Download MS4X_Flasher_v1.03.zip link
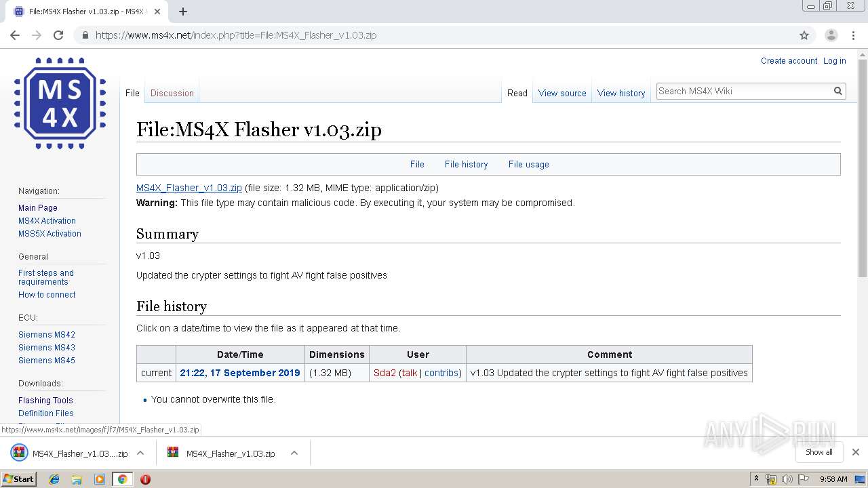This screenshot has height=488, width=868. 189,188
